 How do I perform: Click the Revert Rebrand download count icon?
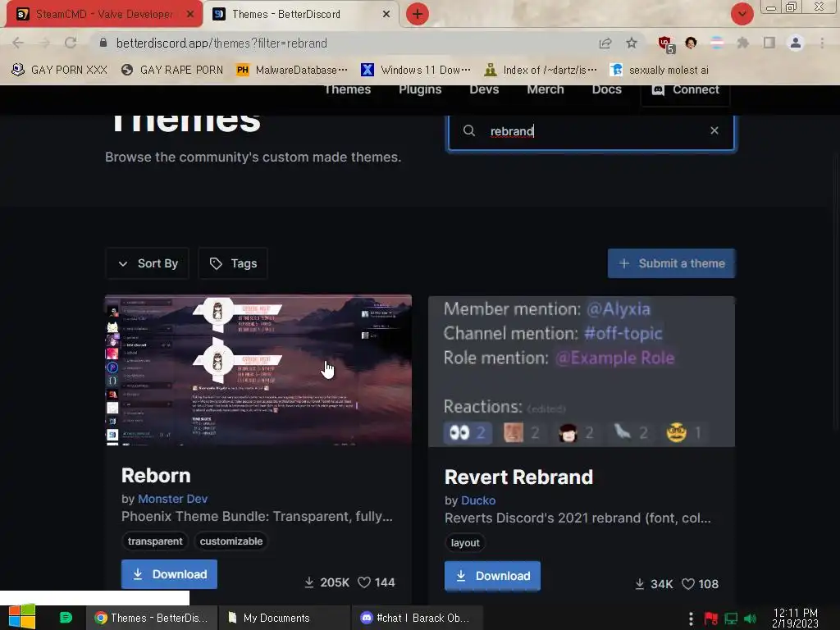640,584
